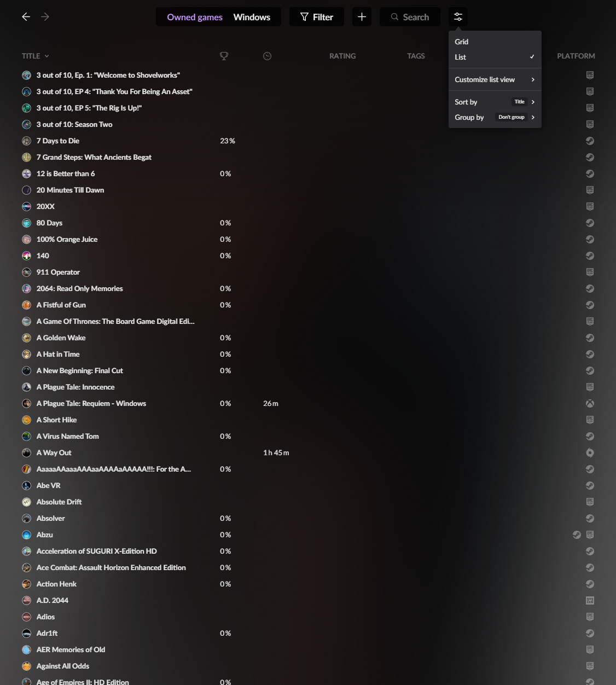Open "Absolute Drift" entry
Screen dimensions: 616x685
[59, 502]
